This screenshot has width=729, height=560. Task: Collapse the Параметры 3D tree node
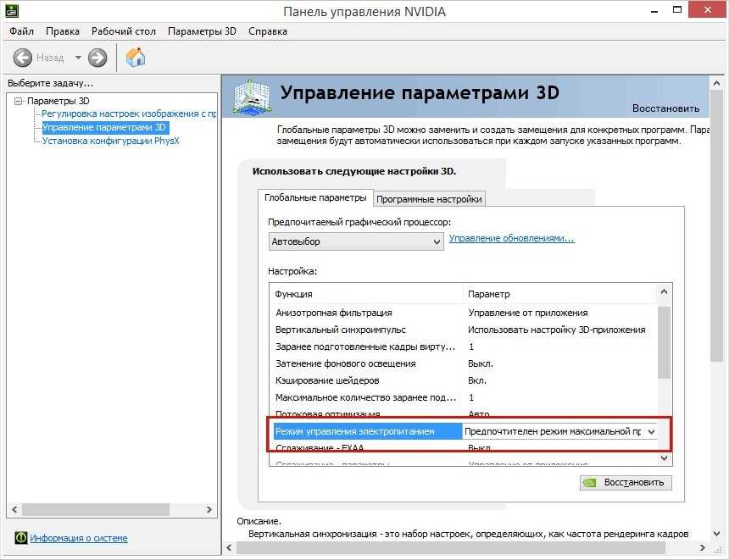(x=18, y=101)
